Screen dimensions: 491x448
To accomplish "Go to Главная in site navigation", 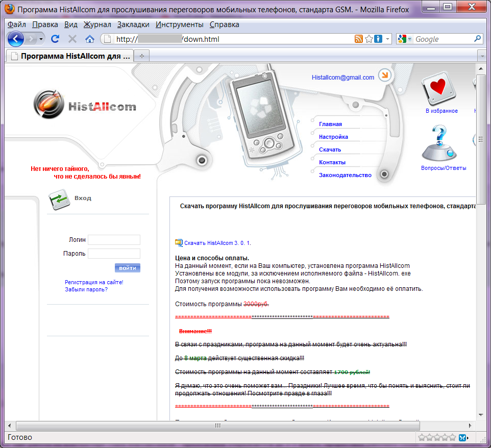I will 330,124.
